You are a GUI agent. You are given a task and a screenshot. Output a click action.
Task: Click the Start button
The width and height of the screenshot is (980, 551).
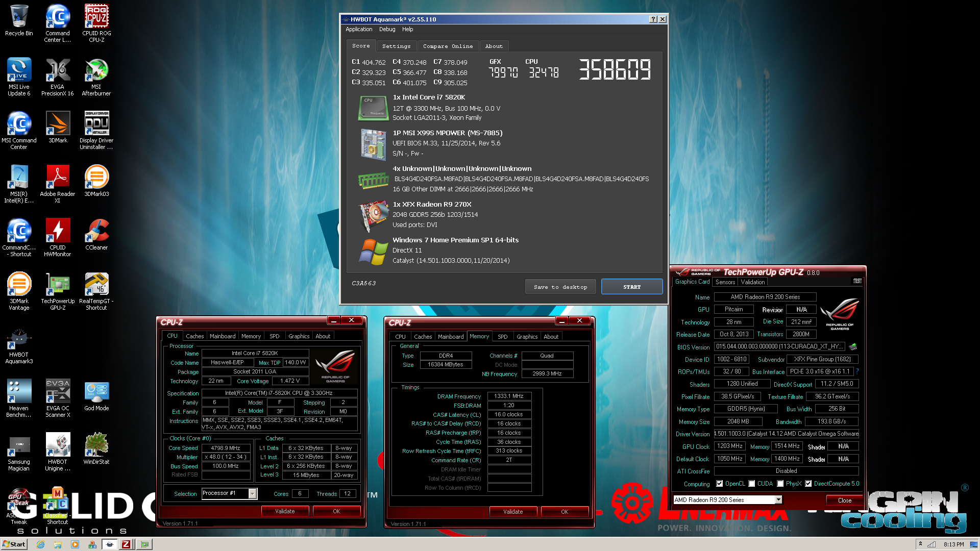(x=14, y=544)
